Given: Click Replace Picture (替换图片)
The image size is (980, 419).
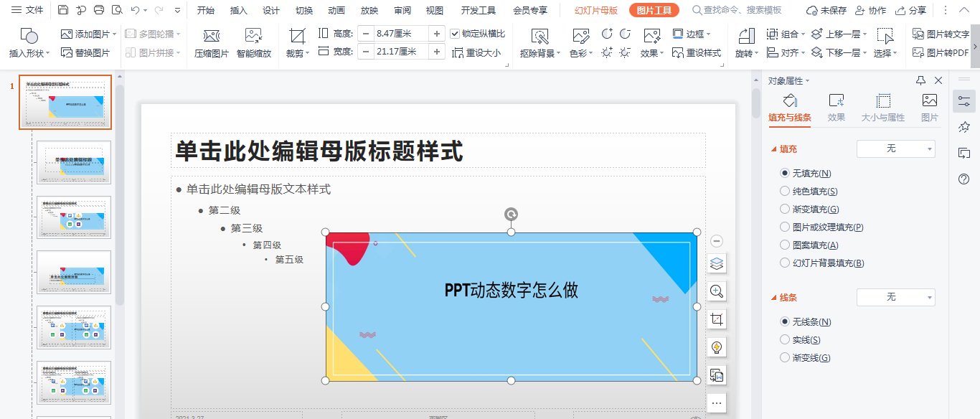Looking at the screenshot, I should [85, 52].
